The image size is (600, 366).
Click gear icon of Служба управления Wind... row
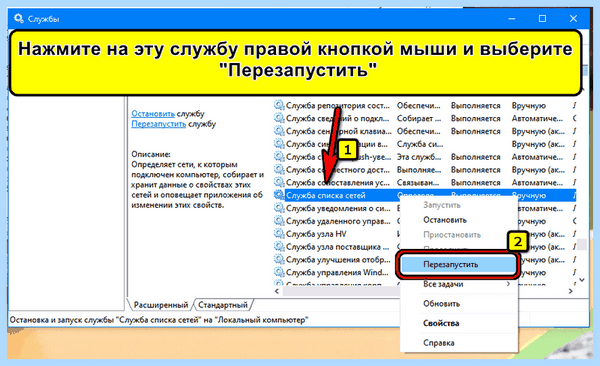(x=279, y=272)
